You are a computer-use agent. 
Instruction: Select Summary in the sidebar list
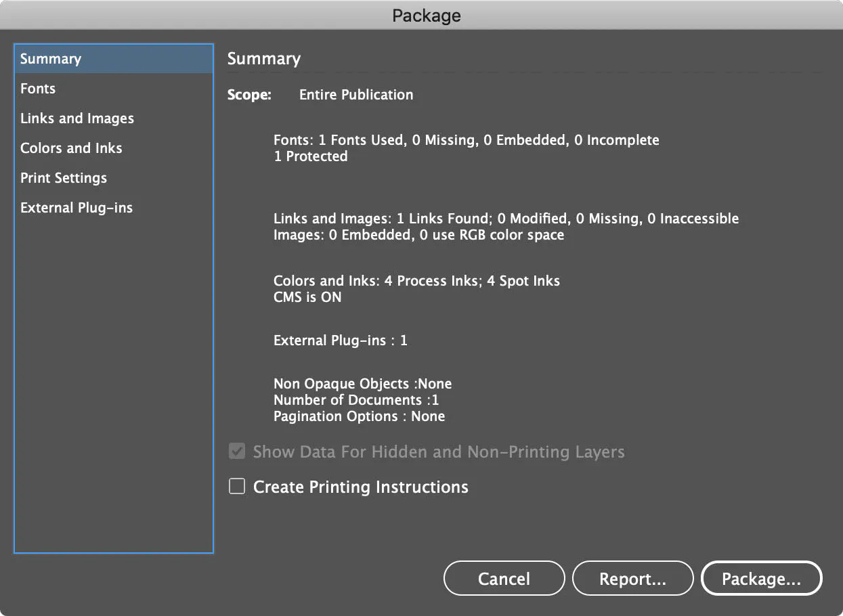tap(114, 59)
